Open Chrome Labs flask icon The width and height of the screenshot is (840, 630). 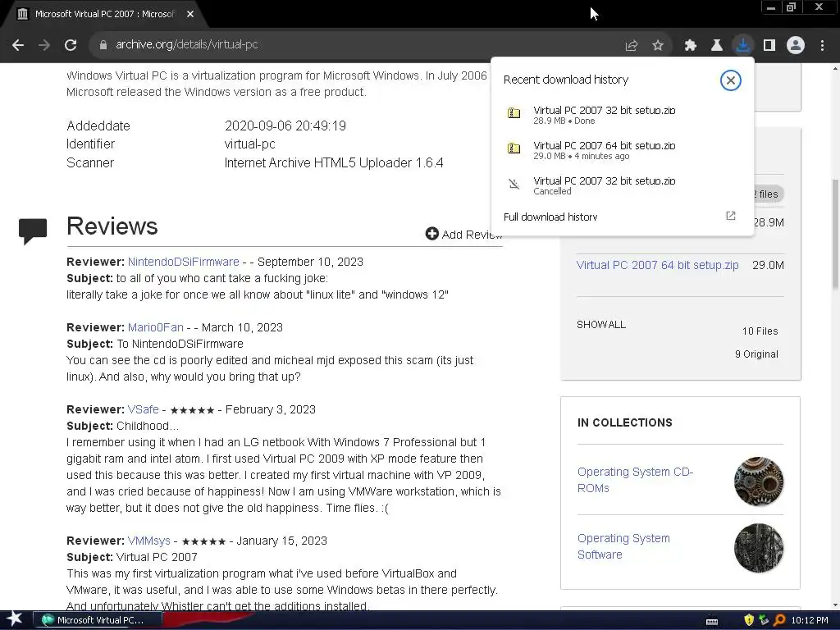point(717,46)
